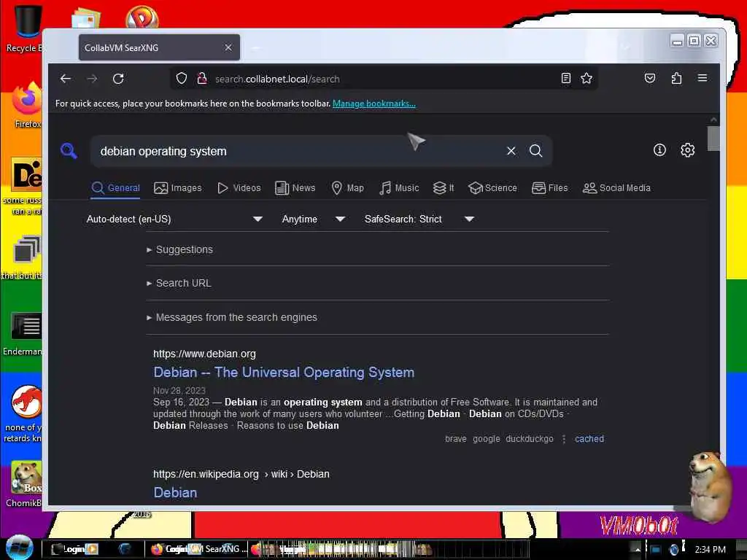The width and height of the screenshot is (747, 560).
Task: Open the Anytime time range dropdown
Action: point(314,219)
